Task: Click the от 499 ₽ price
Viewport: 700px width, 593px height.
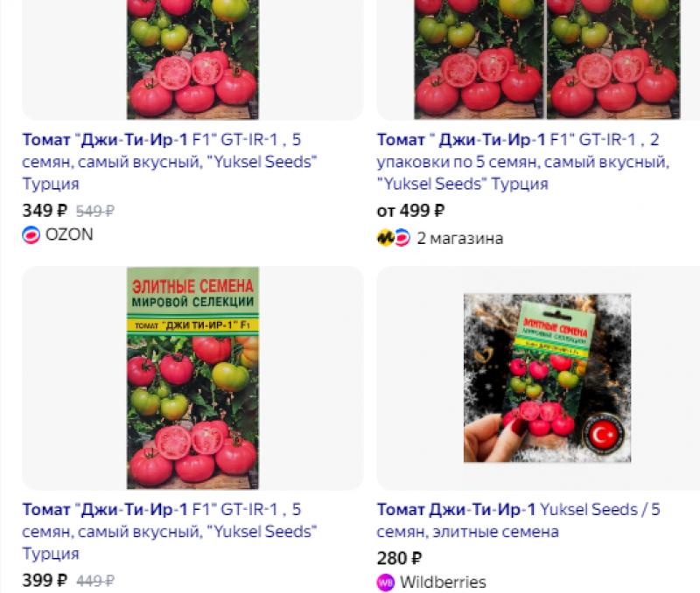Action: pyautogui.click(x=410, y=211)
